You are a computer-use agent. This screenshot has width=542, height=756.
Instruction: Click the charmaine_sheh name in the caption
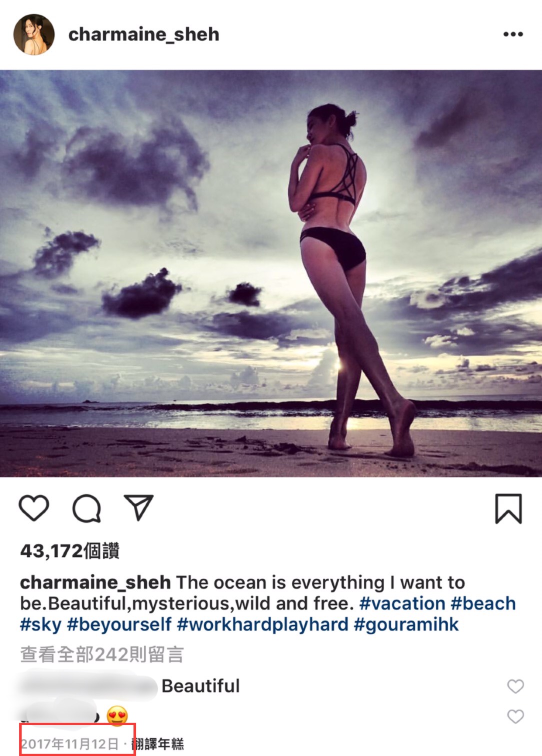pos(95,582)
